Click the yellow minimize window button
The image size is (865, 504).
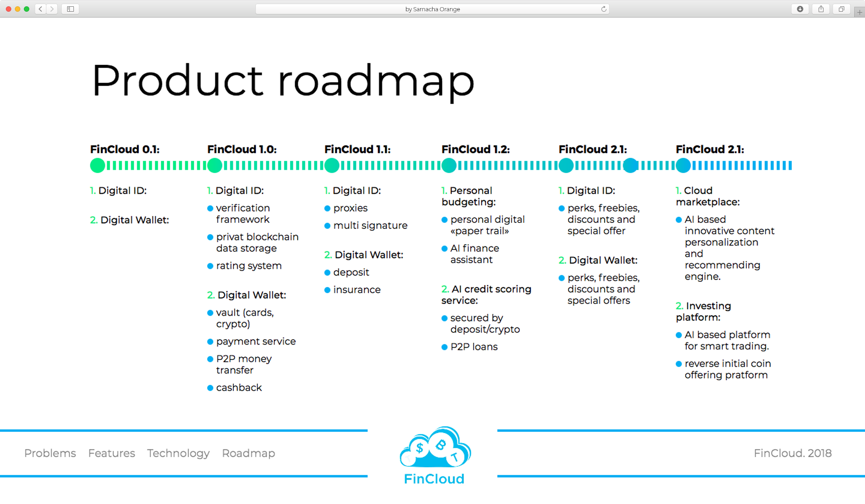click(18, 9)
